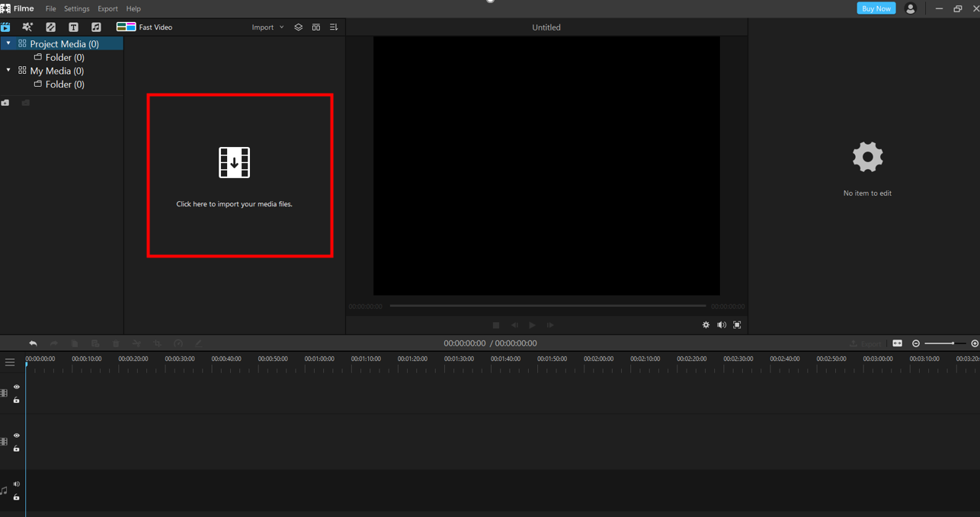This screenshot has width=980, height=517.
Task: Click the Crop tool icon
Action: pos(157,343)
